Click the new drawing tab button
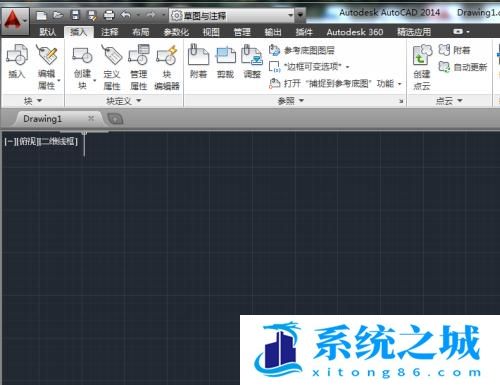This screenshot has height=385, width=500. pos(115,119)
